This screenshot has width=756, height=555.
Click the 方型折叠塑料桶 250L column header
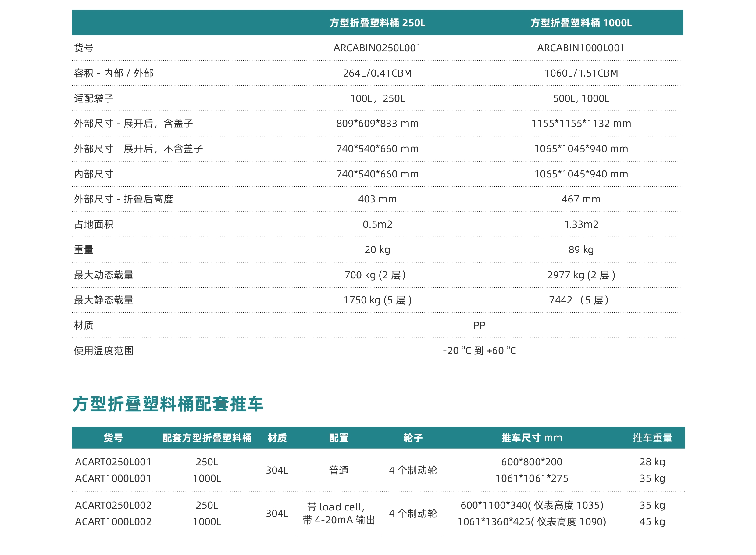click(x=377, y=23)
